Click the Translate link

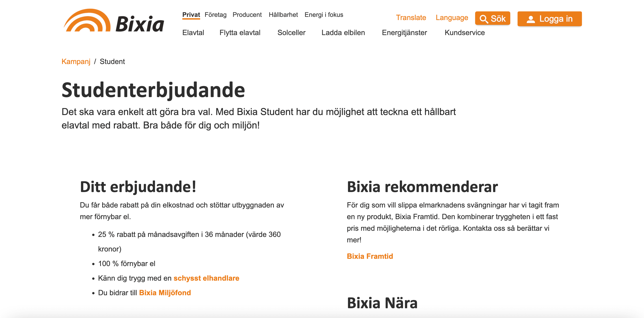(x=411, y=18)
